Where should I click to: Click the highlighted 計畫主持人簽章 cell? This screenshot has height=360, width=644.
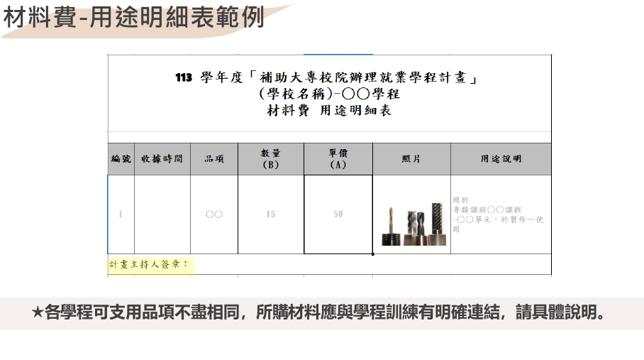150,264
